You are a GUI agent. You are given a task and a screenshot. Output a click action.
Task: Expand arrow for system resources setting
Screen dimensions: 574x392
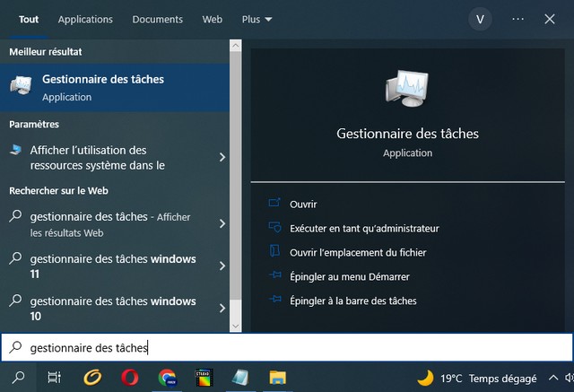click(222, 157)
